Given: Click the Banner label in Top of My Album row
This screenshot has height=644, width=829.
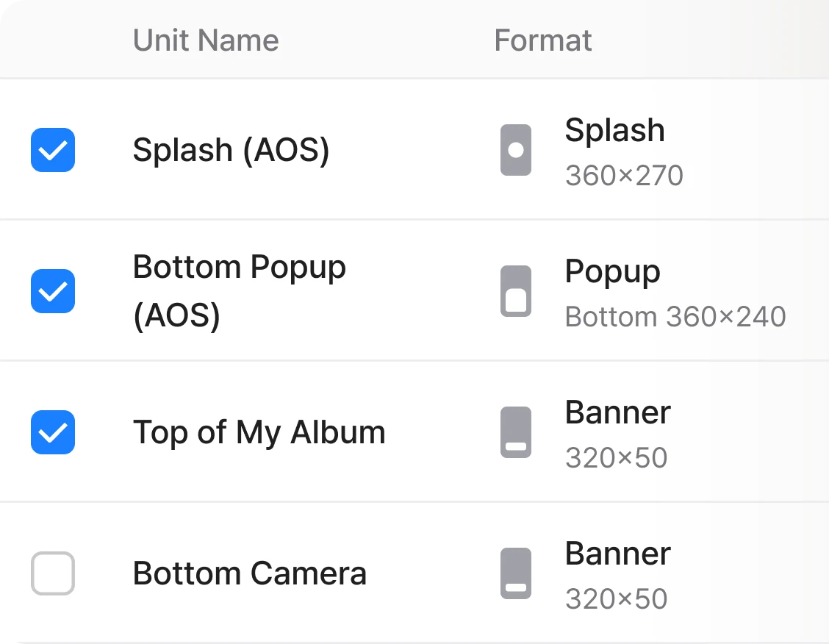Looking at the screenshot, I should pos(618,412).
